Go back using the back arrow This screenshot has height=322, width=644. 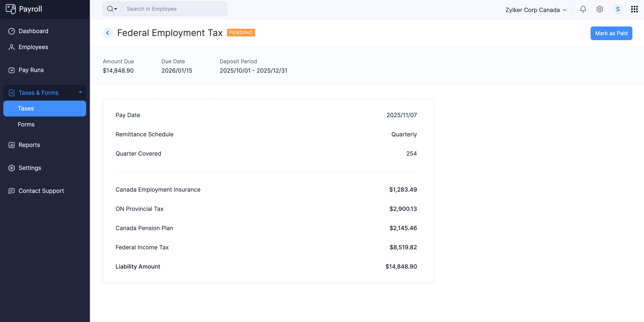(107, 33)
